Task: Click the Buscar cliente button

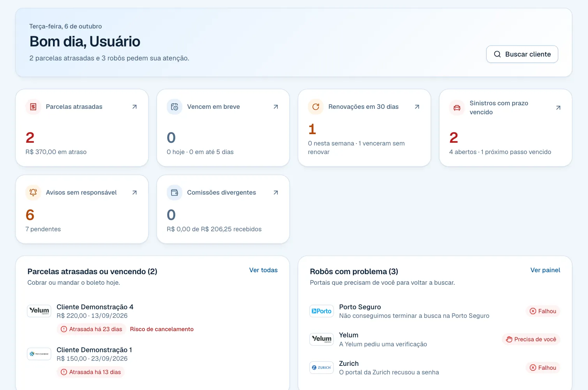Action: [x=522, y=54]
